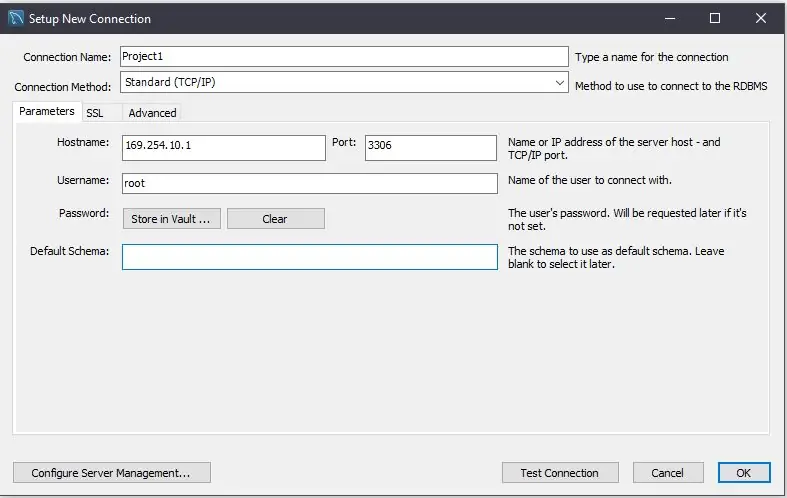This screenshot has width=787, height=498.
Task: Click the Test Connection button
Action: pos(560,473)
